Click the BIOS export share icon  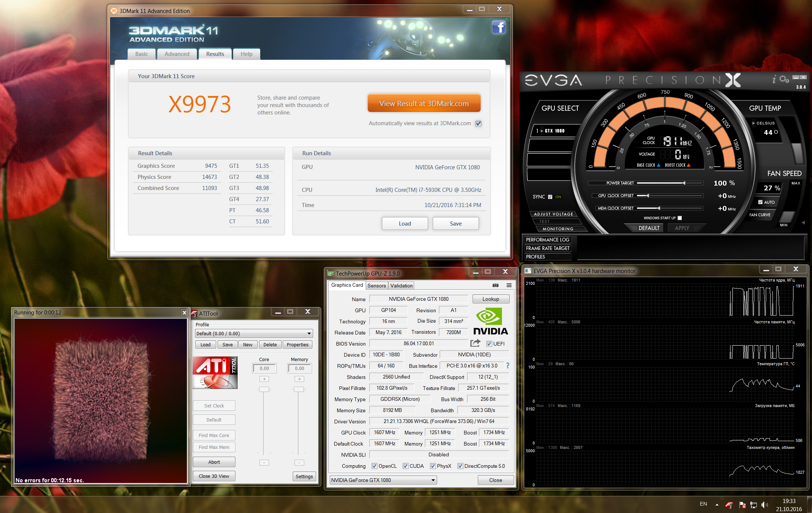coord(475,343)
